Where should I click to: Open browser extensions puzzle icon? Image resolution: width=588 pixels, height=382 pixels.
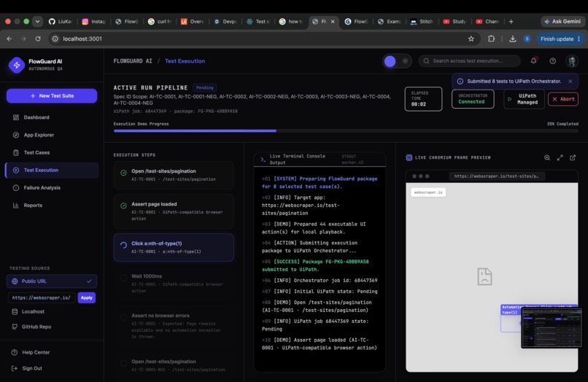click(x=491, y=39)
